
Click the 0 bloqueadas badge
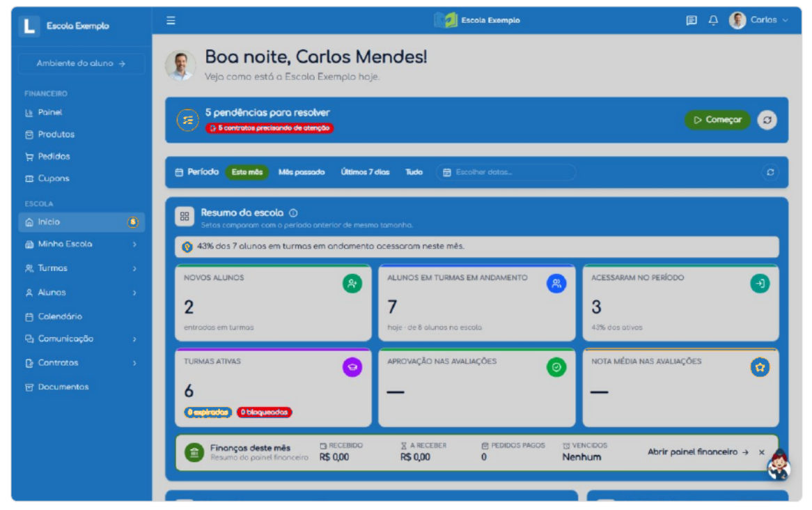pyautogui.click(x=264, y=412)
